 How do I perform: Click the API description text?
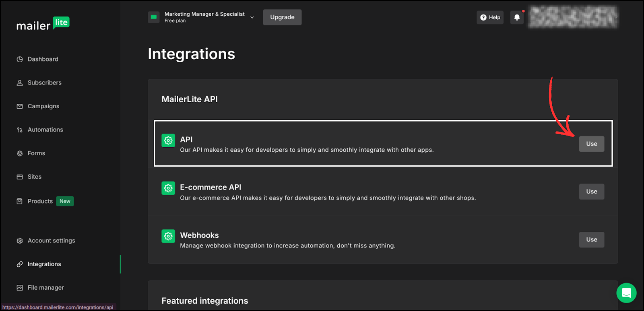pyautogui.click(x=307, y=150)
